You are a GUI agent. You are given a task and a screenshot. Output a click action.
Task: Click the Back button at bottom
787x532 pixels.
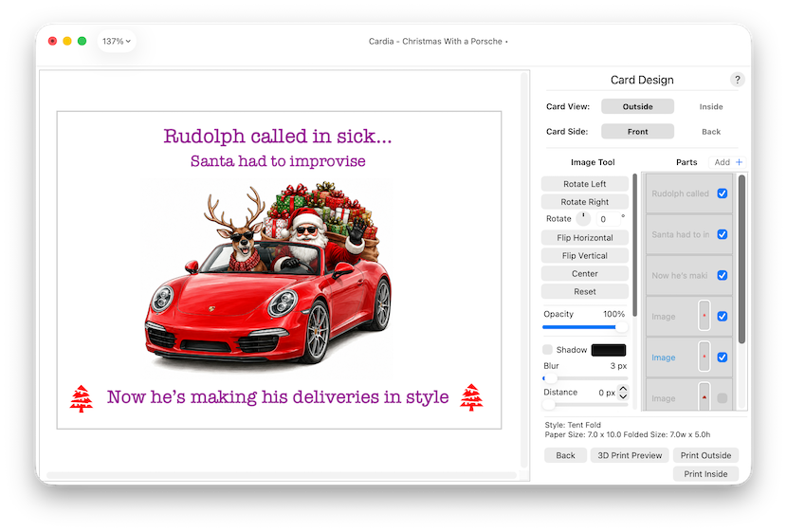[565, 455]
